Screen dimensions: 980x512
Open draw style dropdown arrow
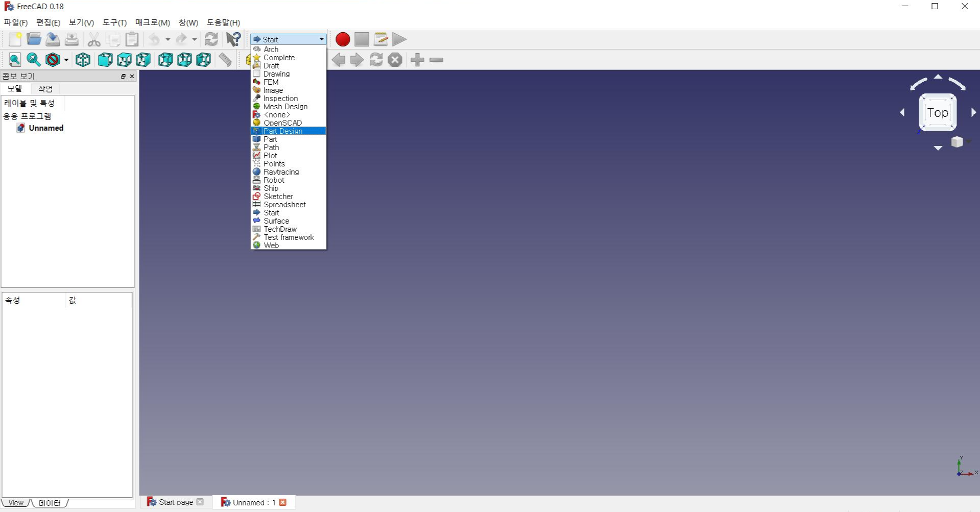coord(66,60)
